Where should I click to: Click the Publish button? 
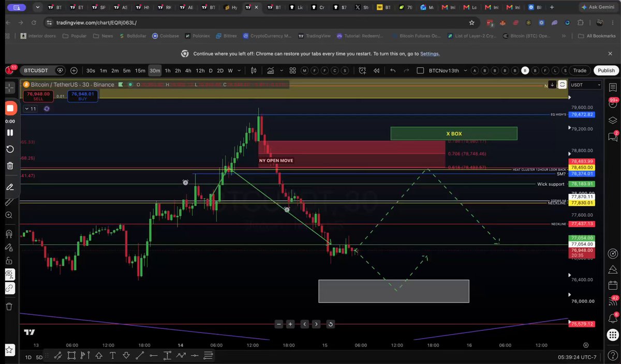click(606, 71)
